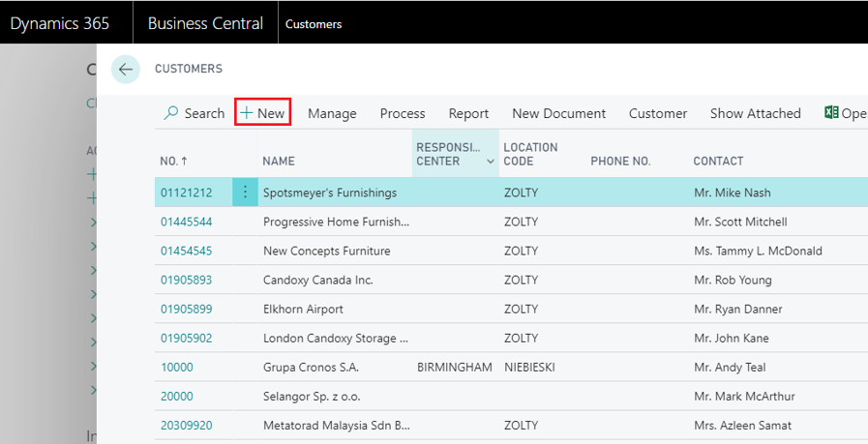Open customer number 01445544

pyautogui.click(x=186, y=222)
